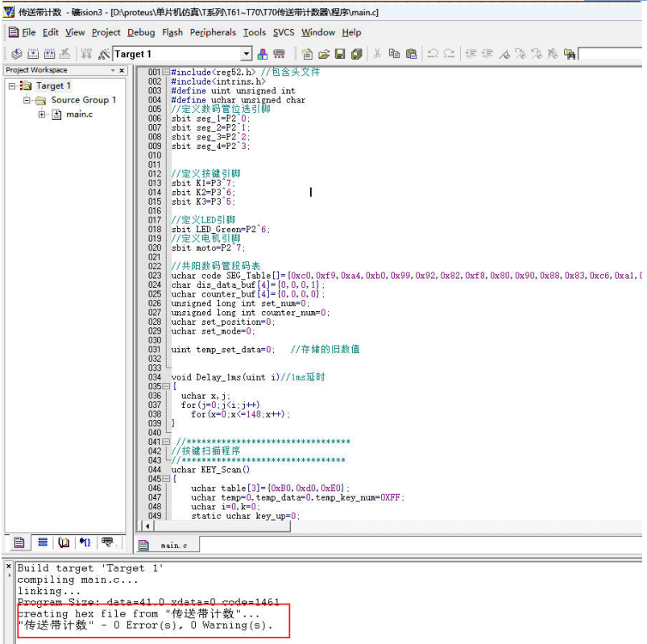The image size is (647, 644).
Task: Click the Find in Files binoculars icon
Action: 570,54
